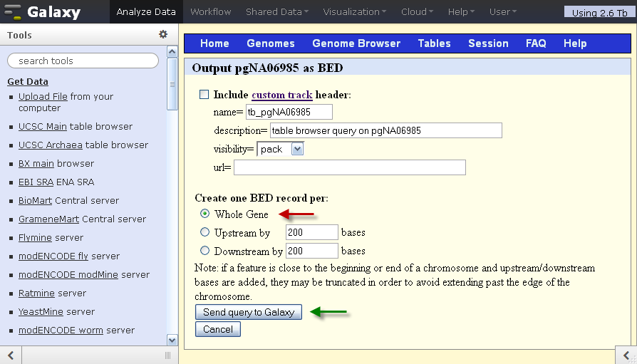Image resolution: width=637 pixels, height=364 pixels.
Task: Open the Tools panel gear options
Action: [163, 34]
